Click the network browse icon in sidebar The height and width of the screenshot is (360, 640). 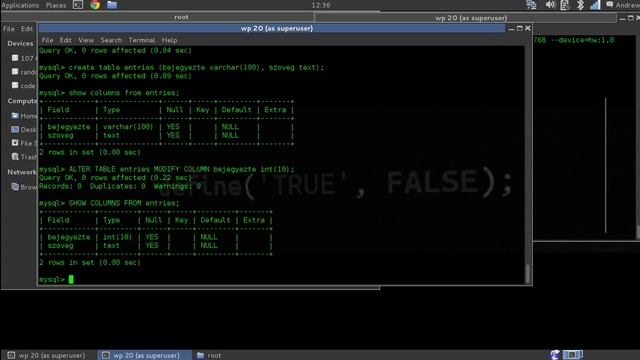click(x=15, y=187)
